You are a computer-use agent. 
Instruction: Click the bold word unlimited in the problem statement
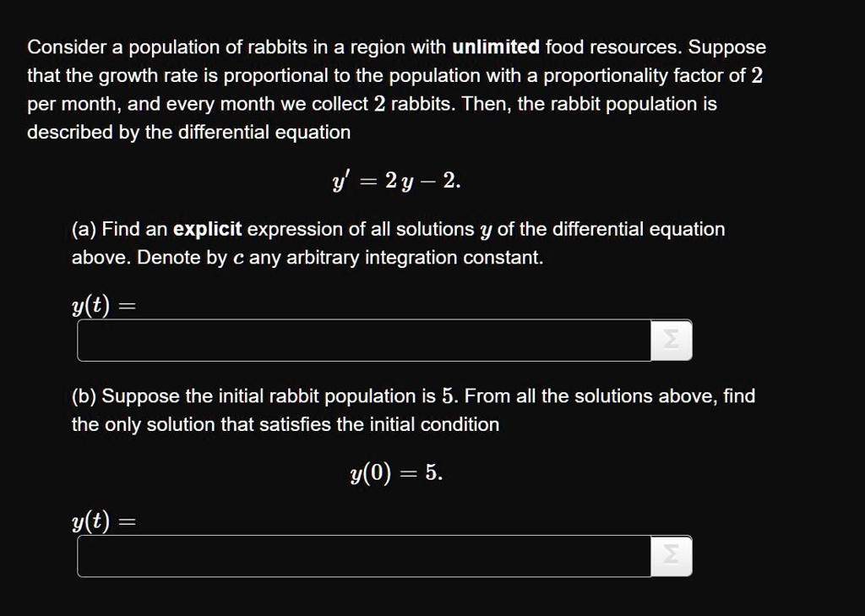click(496, 46)
